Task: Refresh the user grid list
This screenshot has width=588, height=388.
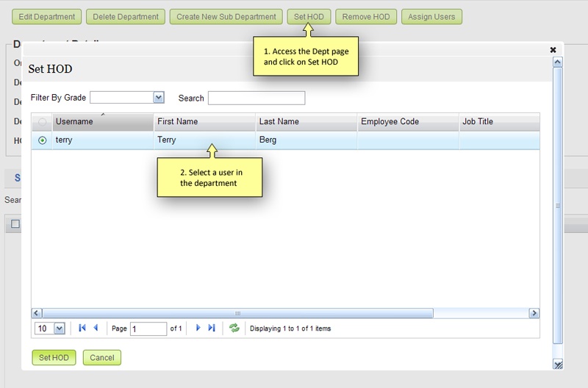Action: 234,328
